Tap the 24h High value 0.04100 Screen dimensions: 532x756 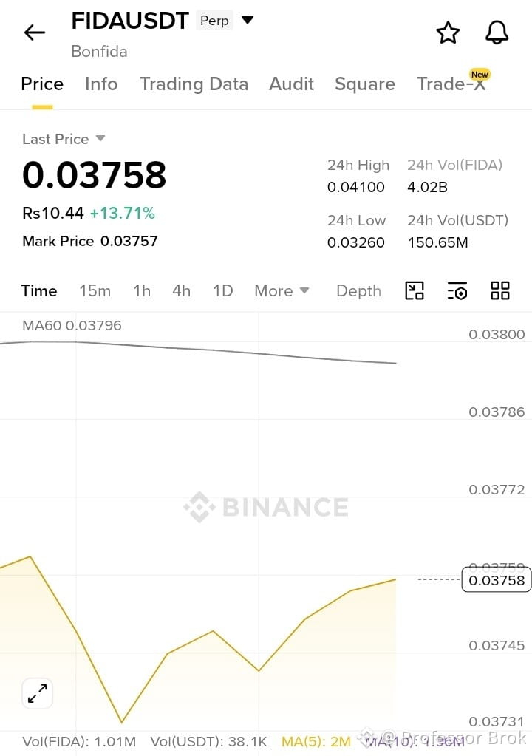(355, 187)
